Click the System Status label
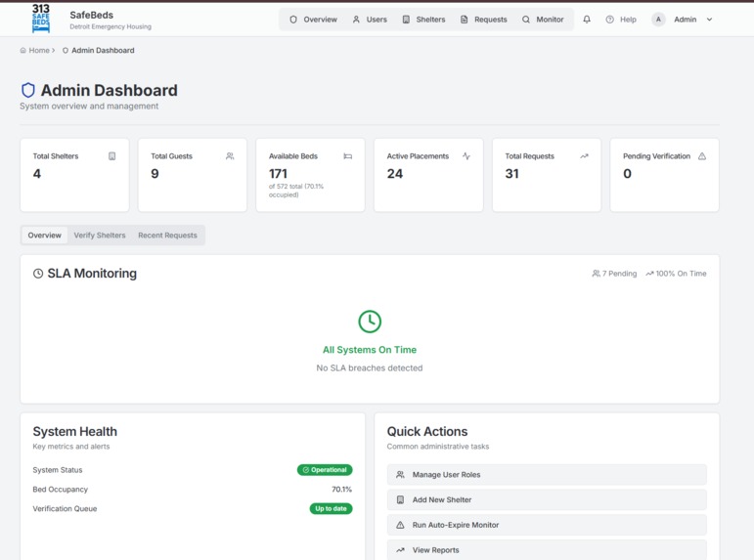This screenshot has height=560, width=754. pyautogui.click(x=58, y=470)
